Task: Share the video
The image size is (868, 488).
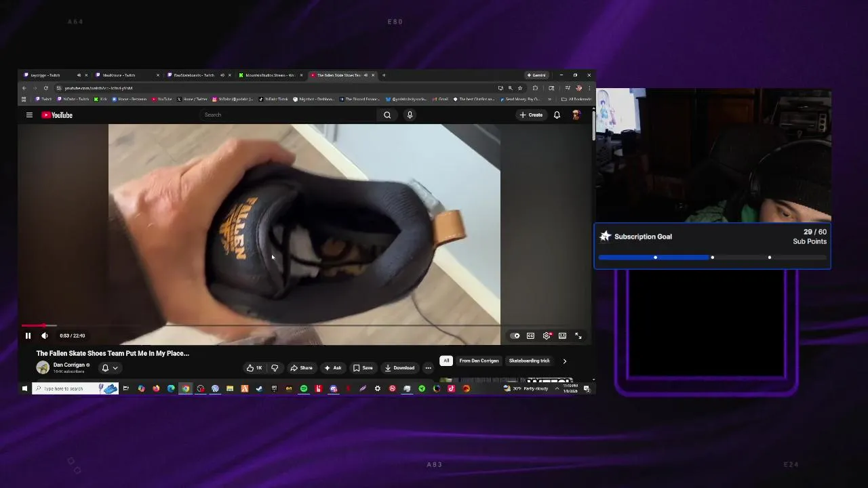Action: click(301, 368)
